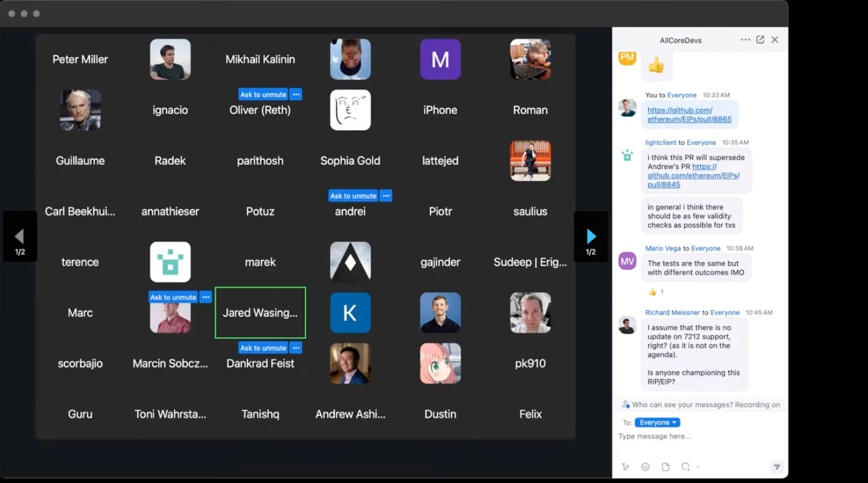The height and width of the screenshot is (483, 868).
Task: Open chat panel more options (three dots)
Action: [x=745, y=39]
